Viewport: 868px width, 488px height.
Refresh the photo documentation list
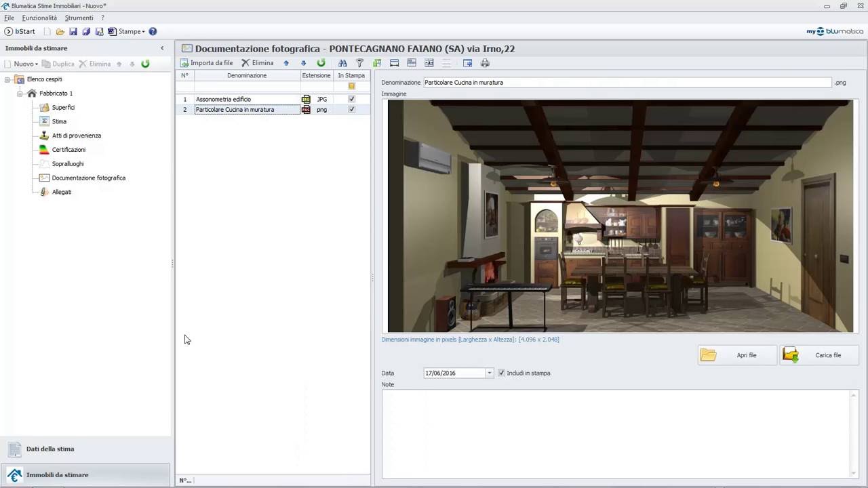pos(321,63)
